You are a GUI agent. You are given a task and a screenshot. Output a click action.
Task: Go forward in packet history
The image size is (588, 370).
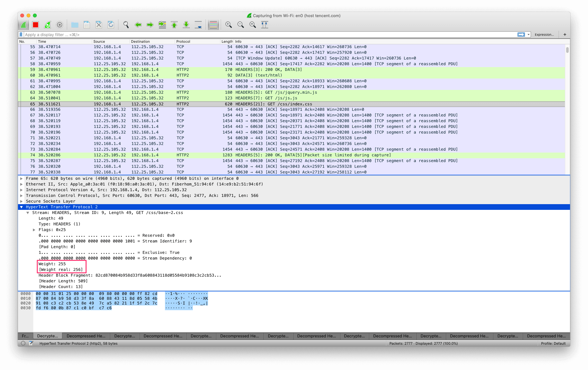(150, 25)
